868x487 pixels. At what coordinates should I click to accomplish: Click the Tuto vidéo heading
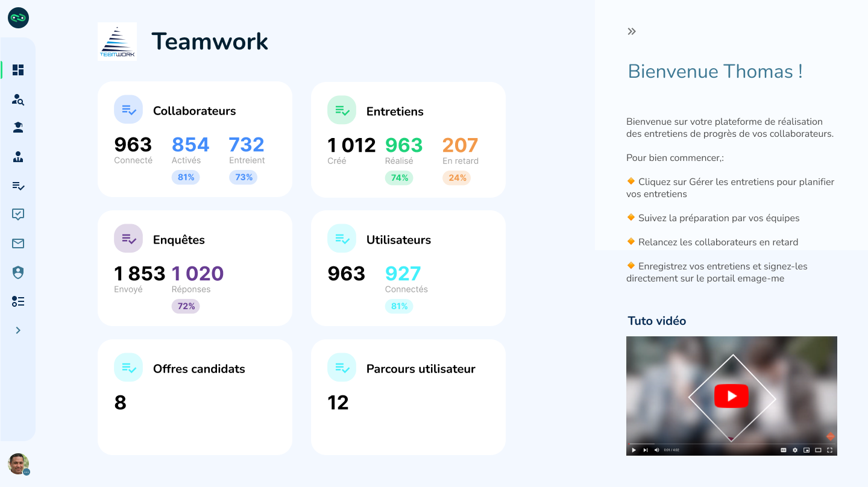coord(657,321)
